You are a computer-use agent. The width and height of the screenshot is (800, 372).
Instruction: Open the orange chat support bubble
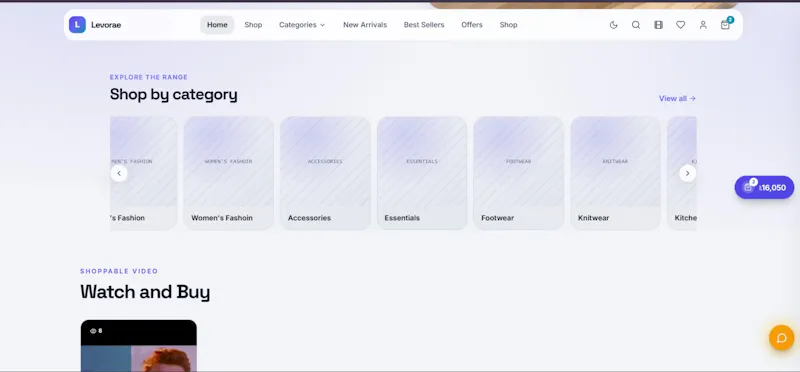click(x=782, y=338)
